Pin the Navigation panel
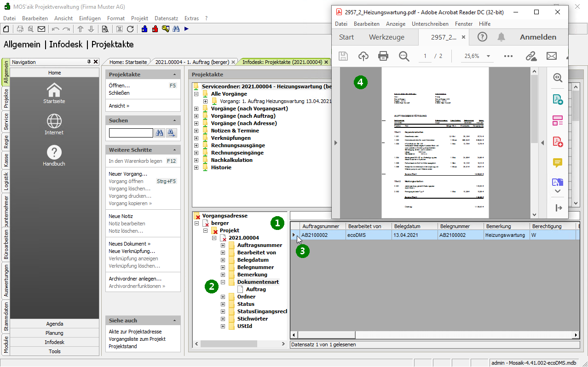This screenshot has height=367, width=588. (x=89, y=62)
